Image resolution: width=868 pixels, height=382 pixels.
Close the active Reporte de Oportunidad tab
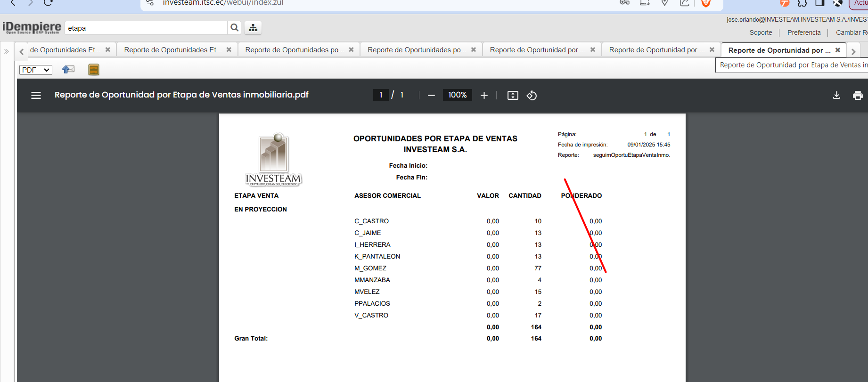(838, 50)
